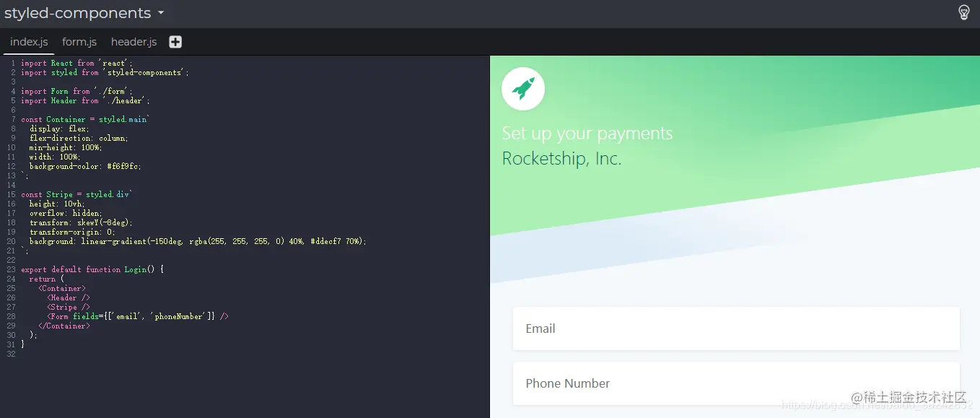Focus the Phone Number input field

[736, 383]
